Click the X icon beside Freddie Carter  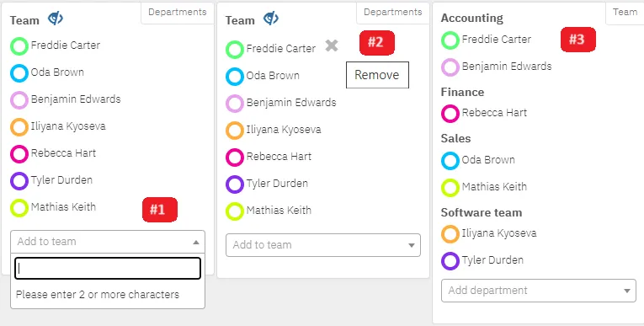(332, 45)
